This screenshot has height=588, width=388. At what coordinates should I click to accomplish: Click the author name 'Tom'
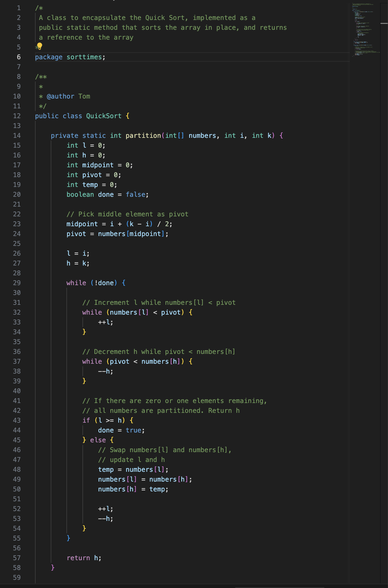(x=84, y=96)
